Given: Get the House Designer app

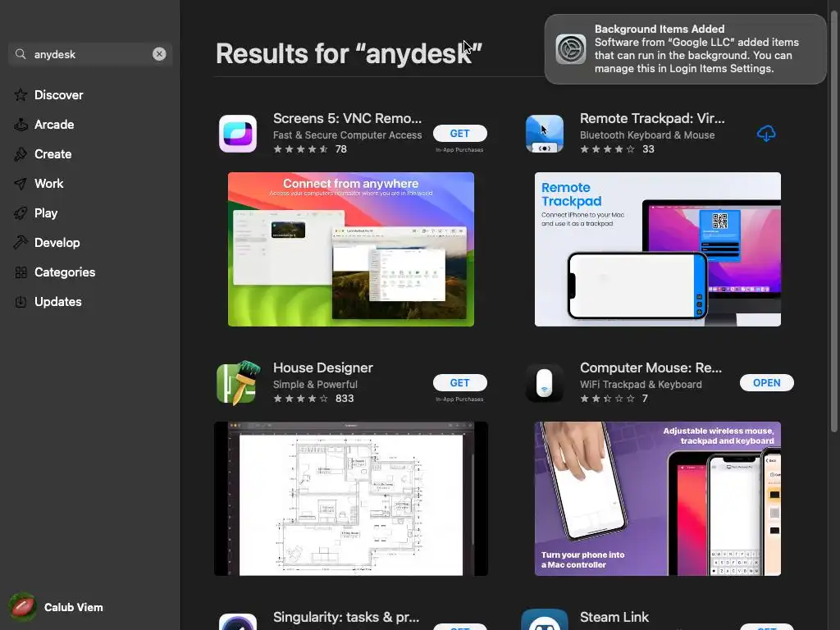Looking at the screenshot, I should 459,382.
